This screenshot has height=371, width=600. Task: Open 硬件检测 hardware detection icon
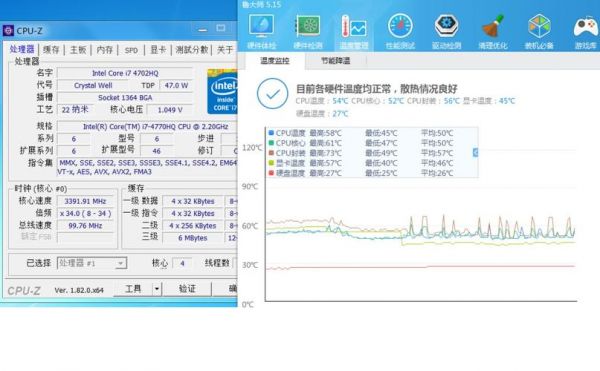[x=308, y=31]
